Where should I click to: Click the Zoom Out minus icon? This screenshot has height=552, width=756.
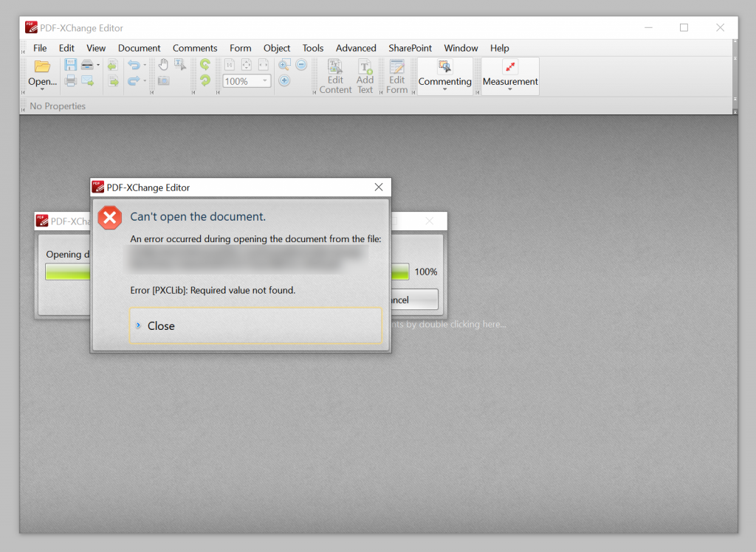click(301, 65)
